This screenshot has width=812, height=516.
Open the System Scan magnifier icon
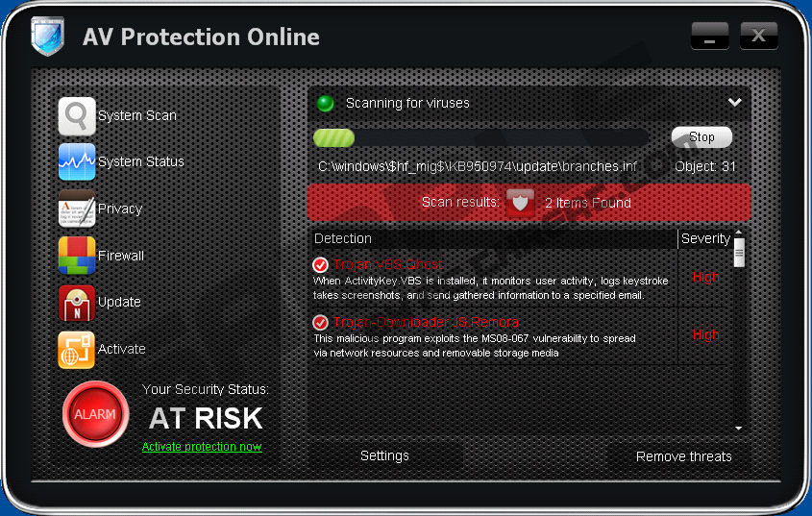point(77,116)
